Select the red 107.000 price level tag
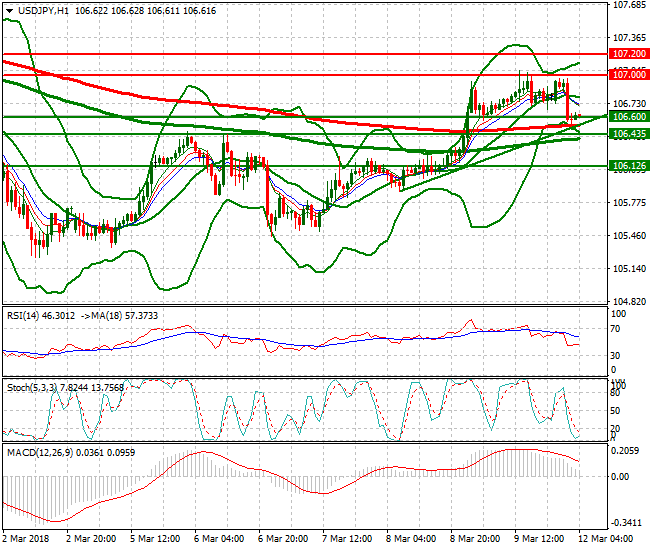650x550 pixels. pos(628,74)
